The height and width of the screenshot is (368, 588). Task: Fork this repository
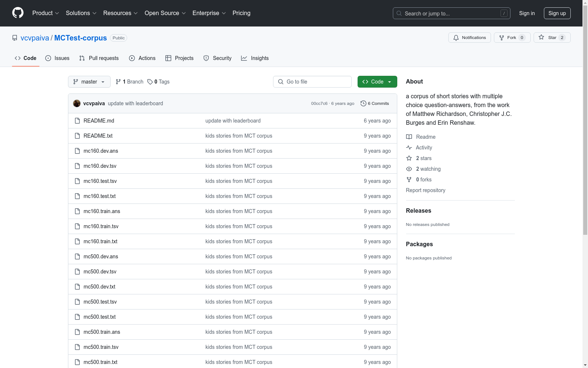(x=512, y=38)
